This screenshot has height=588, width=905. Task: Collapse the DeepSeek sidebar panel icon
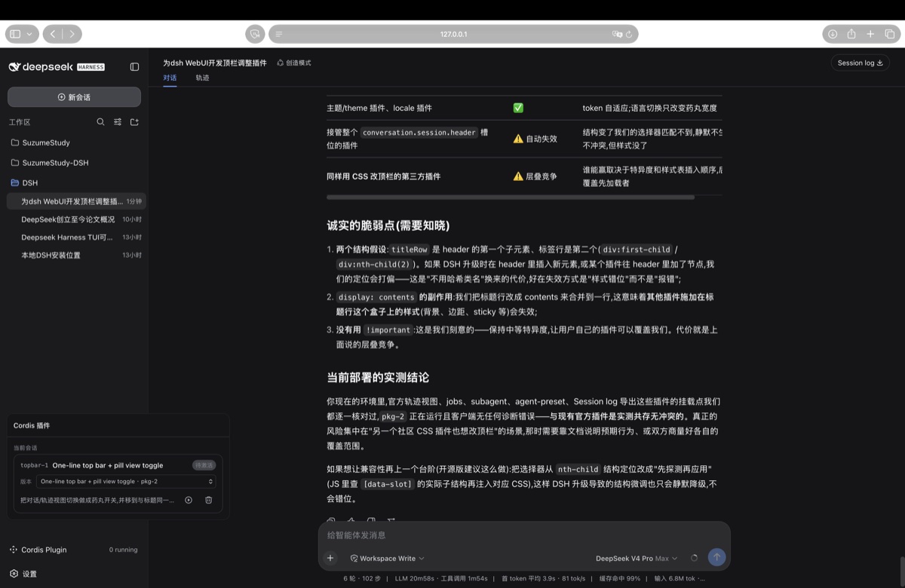(134, 66)
